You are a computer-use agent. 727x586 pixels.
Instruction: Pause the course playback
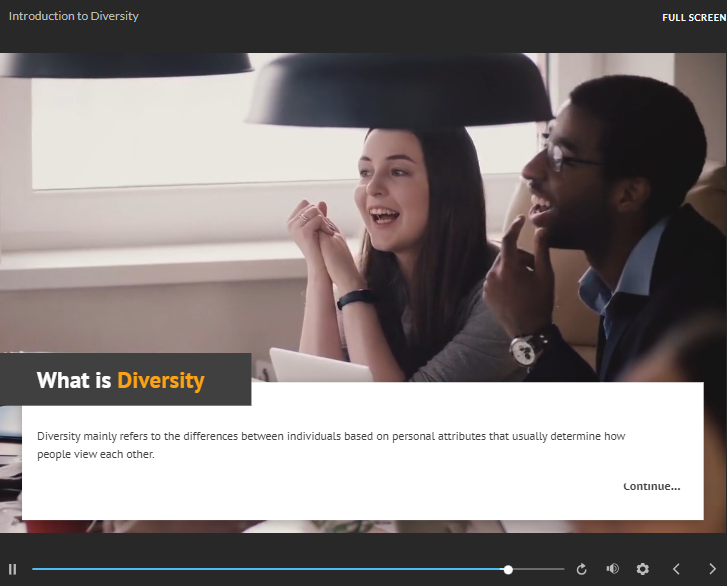13,569
